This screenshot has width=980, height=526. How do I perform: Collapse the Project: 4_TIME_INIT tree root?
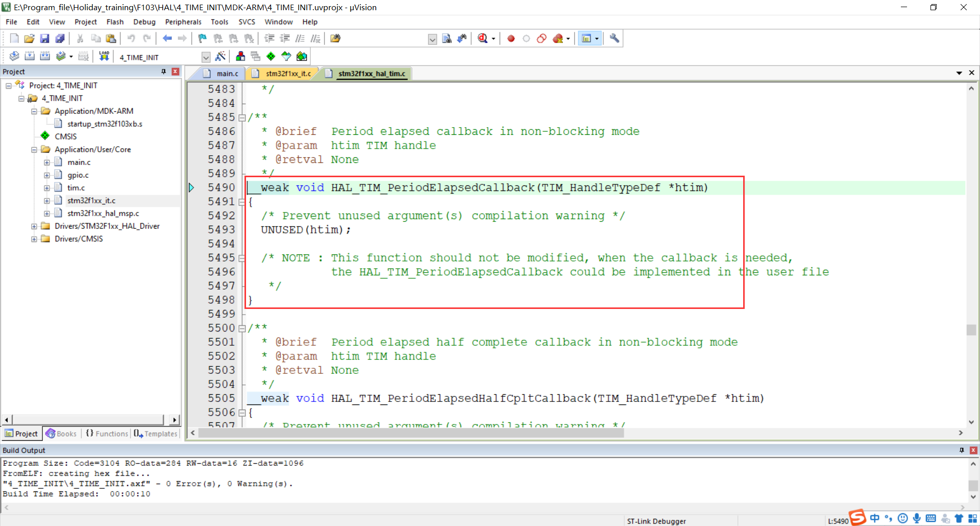[9, 86]
